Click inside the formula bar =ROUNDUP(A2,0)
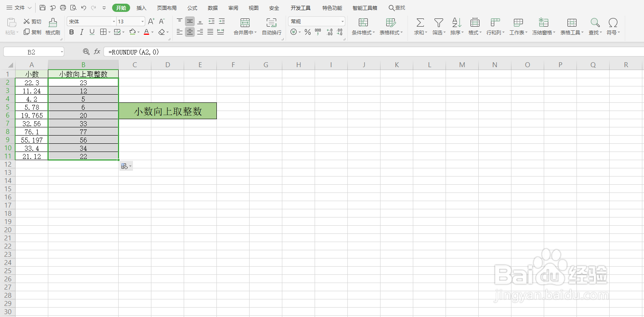The image size is (644, 317). (x=374, y=52)
